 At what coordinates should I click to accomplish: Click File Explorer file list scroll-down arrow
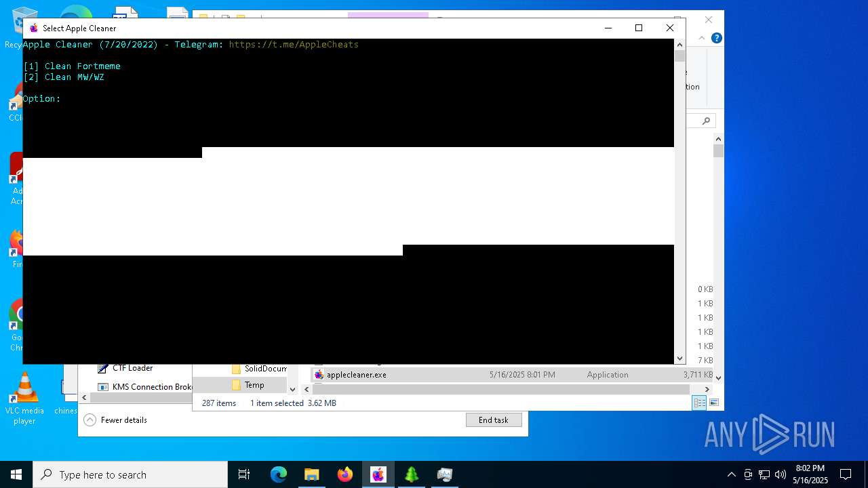[719, 378]
